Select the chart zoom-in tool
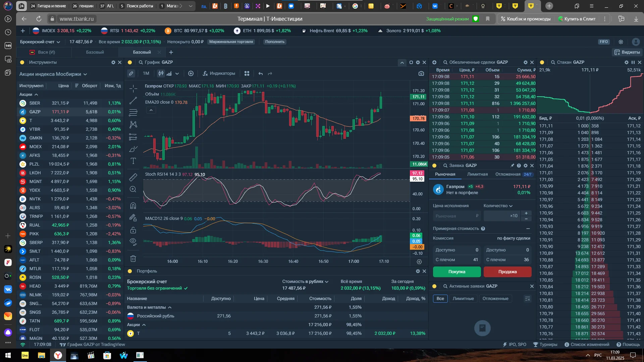644x362 pixels. click(x=133, y=189)
